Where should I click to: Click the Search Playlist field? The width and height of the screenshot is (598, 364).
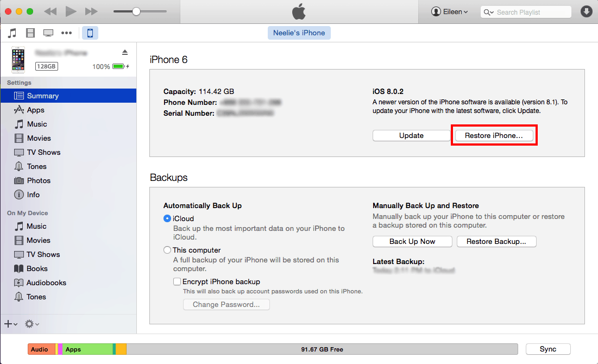tap(526, 12)
